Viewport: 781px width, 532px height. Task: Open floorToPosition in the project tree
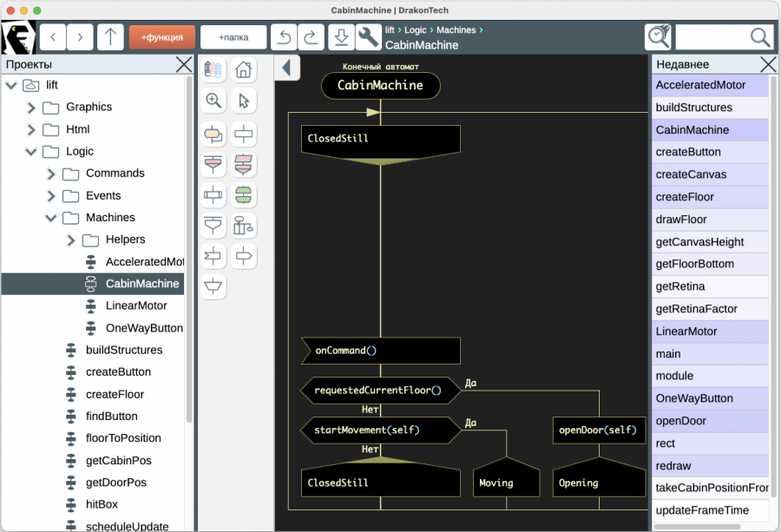[x=123, y=438]
